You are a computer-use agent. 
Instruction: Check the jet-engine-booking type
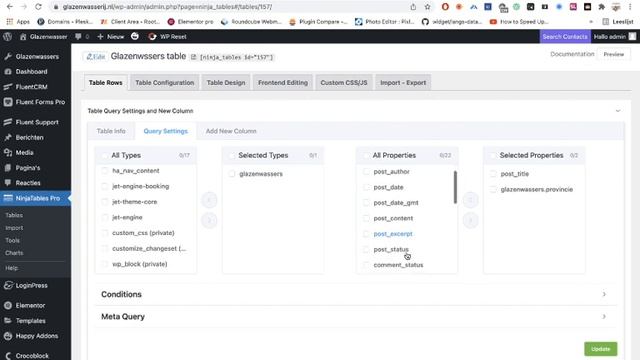coord(104,186)
